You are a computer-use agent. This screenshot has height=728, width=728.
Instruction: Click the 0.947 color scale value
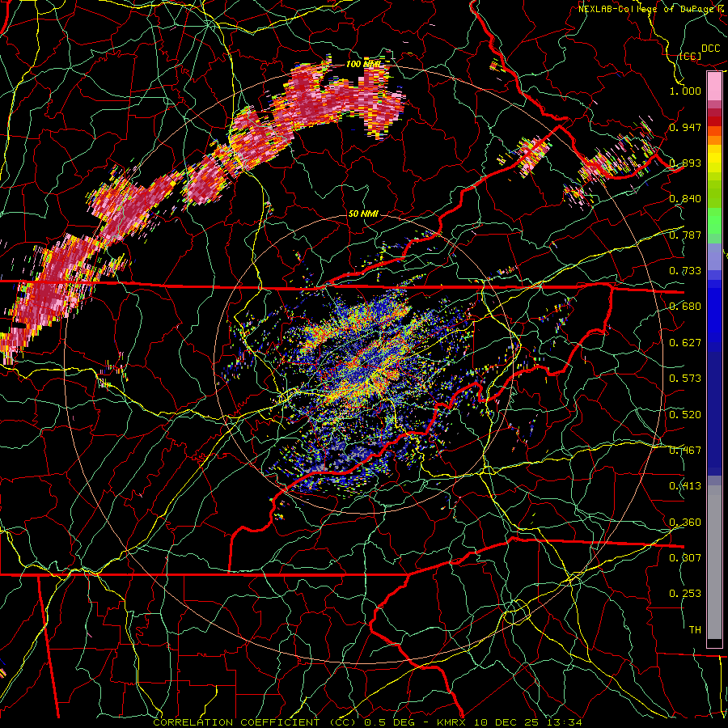685,127
